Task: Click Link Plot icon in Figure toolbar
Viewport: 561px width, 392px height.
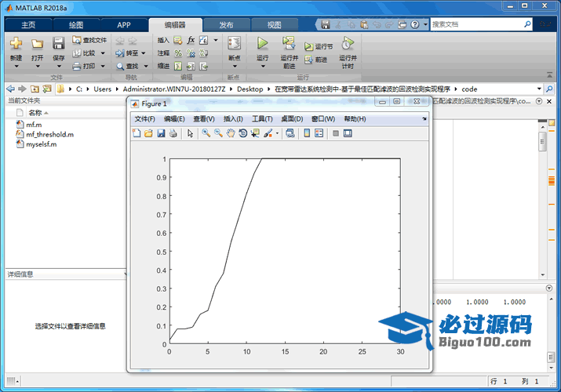Action: point(290,133)
